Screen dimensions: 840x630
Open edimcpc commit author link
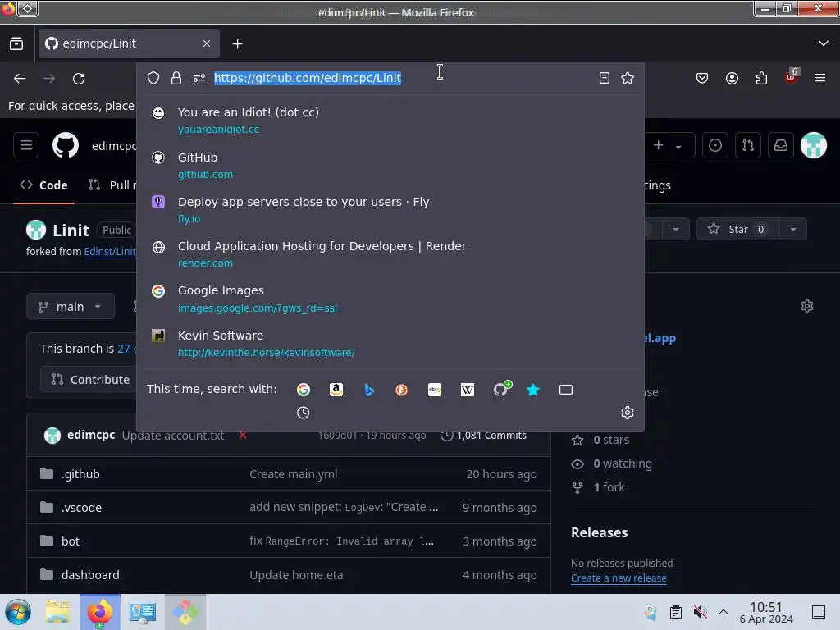pos(91,435)
